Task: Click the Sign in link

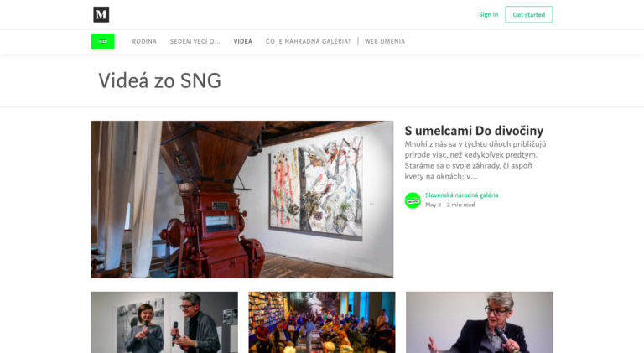Action: [488, 14]
